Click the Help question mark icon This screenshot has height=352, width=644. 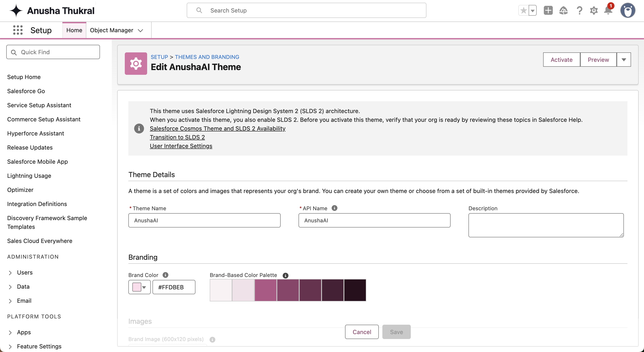[x=579, y=11]
